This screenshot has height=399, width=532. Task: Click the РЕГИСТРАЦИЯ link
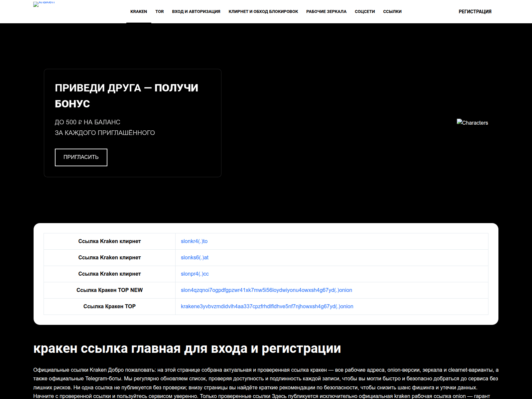tap(475, 12)
